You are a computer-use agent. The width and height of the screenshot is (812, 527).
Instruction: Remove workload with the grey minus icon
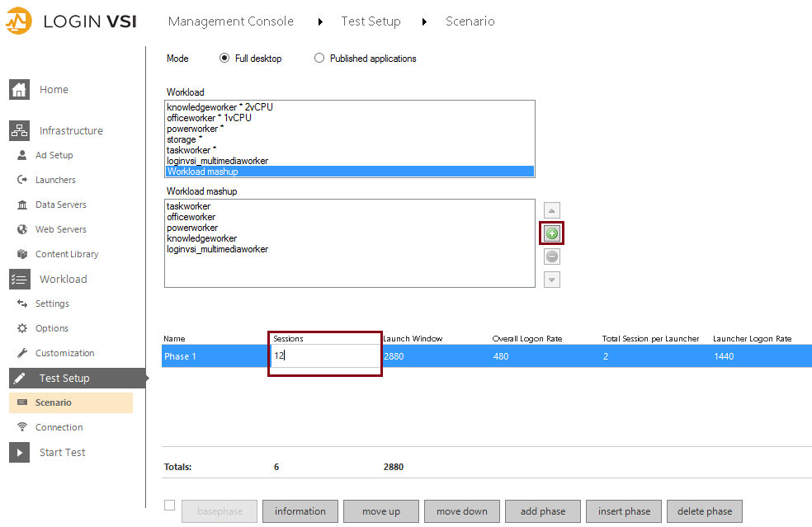(x=552, y=256)
